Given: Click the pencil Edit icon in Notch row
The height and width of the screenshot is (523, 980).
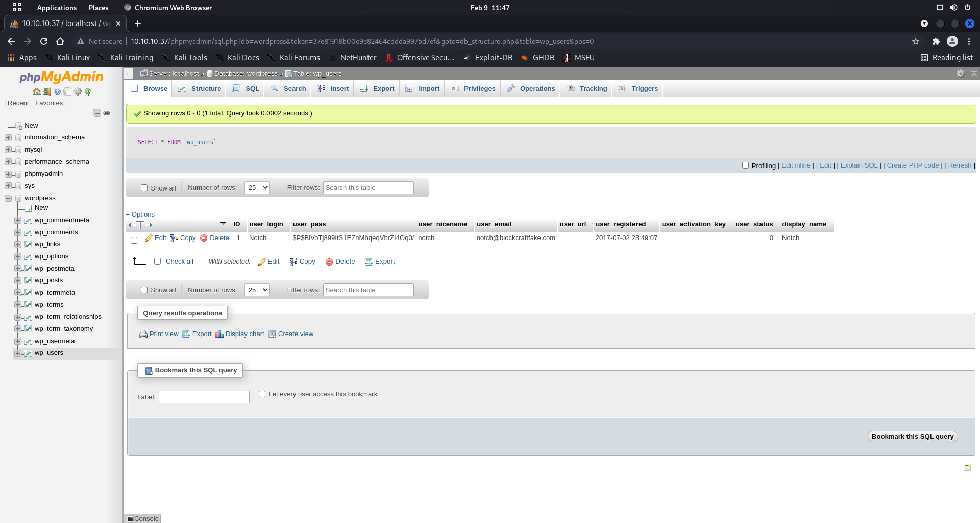Looking at the screenshot, I should (149, 238).
